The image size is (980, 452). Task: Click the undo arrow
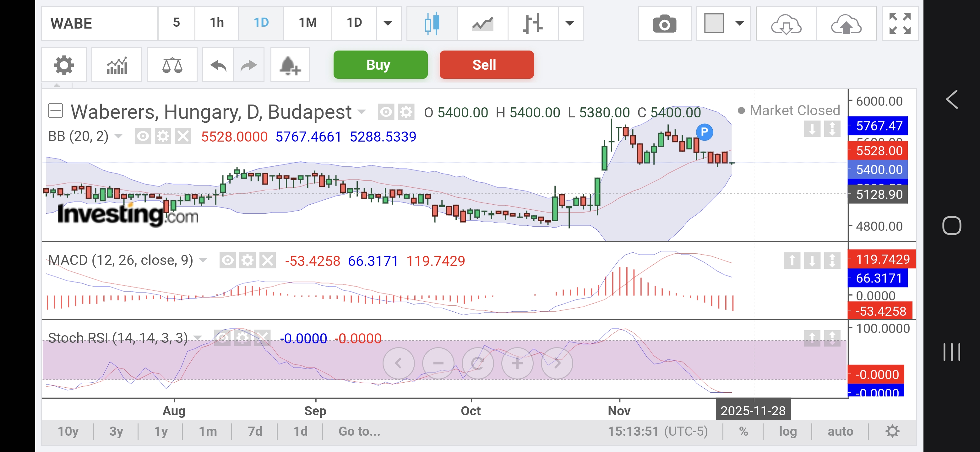(218, 65)
